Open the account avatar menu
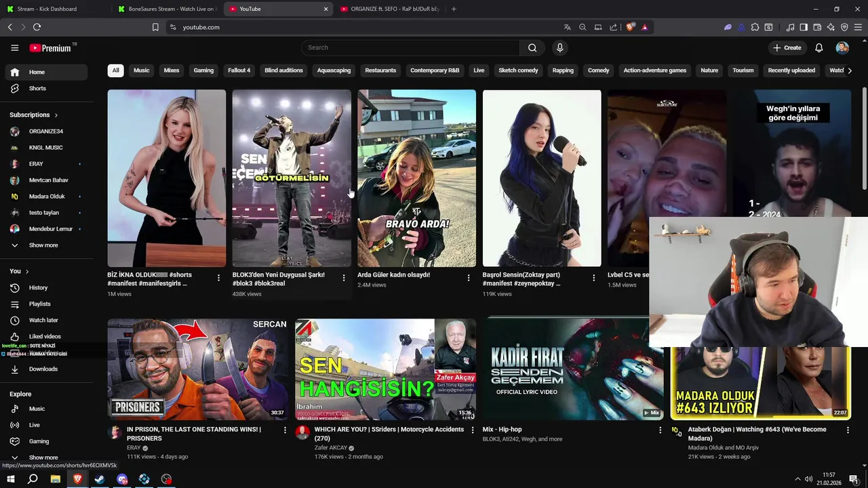 coord(842,47)
